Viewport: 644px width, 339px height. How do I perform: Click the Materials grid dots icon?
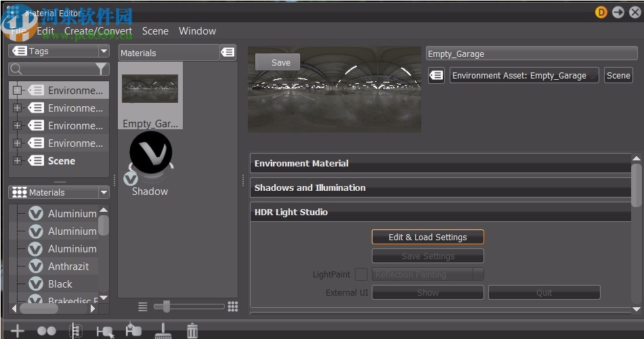[x=20, y=192]
